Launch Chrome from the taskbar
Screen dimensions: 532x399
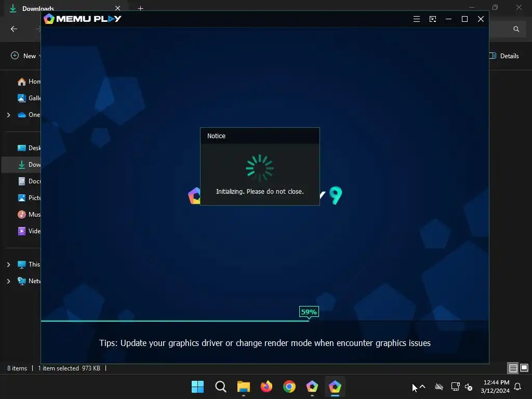click(289, 387)
